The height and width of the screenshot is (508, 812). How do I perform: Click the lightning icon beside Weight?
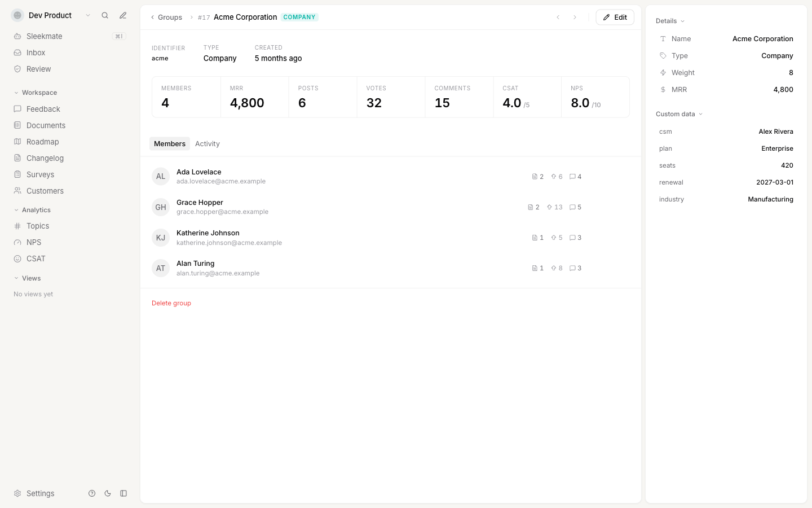[663, 73]
